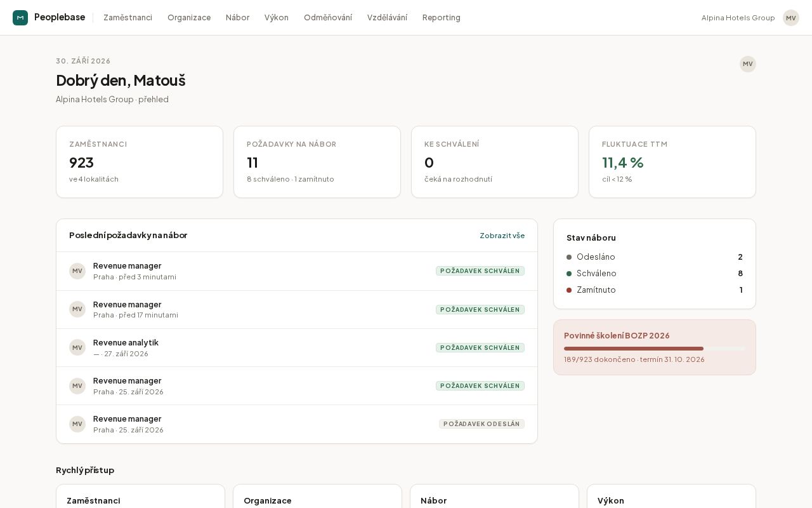Viewport: 812px width, 508px height.
Task: Open the Ke schválení summary card
Action: 495,162
